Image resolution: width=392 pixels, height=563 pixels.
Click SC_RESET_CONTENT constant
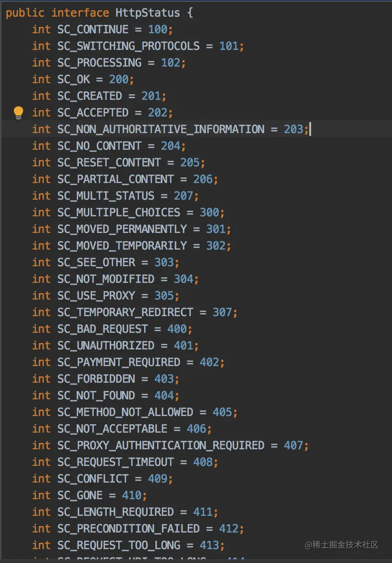tap(109, 163)
